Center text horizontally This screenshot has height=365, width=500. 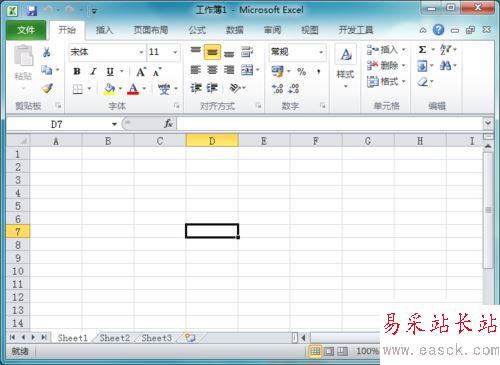[x=212, y=70]
